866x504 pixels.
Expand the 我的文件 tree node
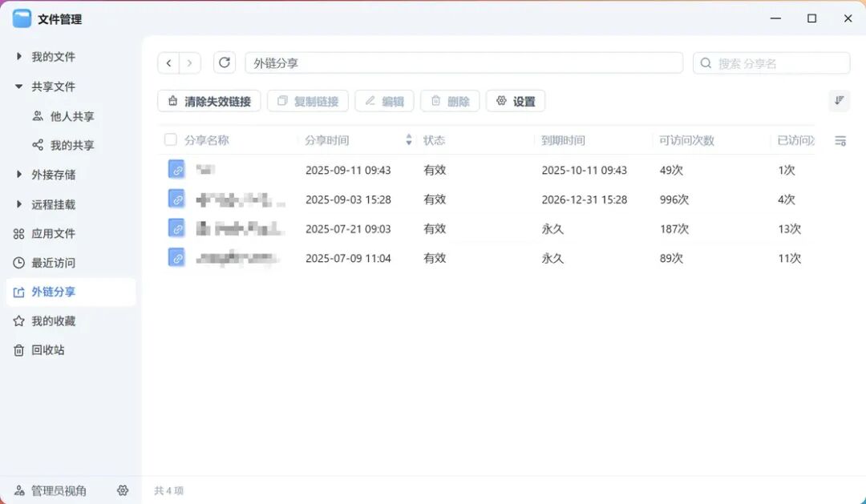pos(18,56)
